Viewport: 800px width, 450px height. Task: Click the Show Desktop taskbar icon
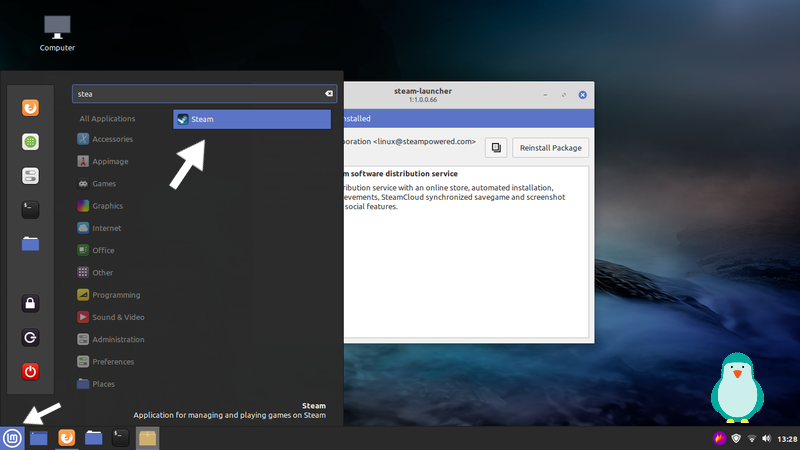click(x=38, y=438)
